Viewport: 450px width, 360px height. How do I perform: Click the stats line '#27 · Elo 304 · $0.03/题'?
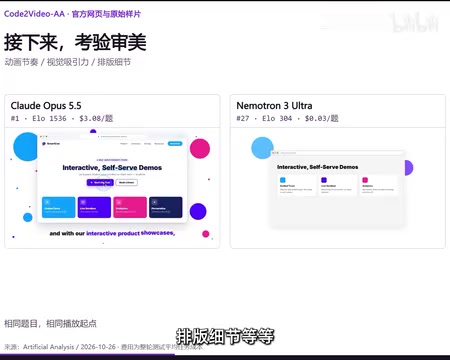287,118
